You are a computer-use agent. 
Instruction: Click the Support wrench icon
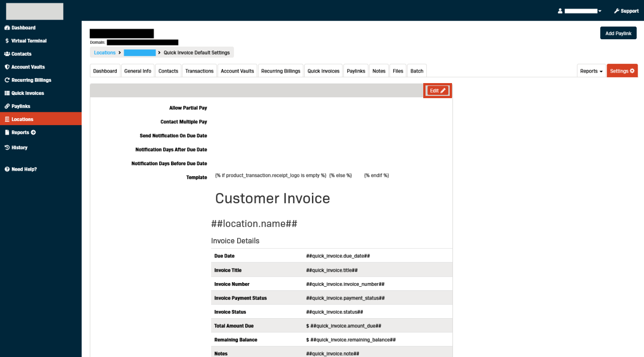(x=617, y=11)
